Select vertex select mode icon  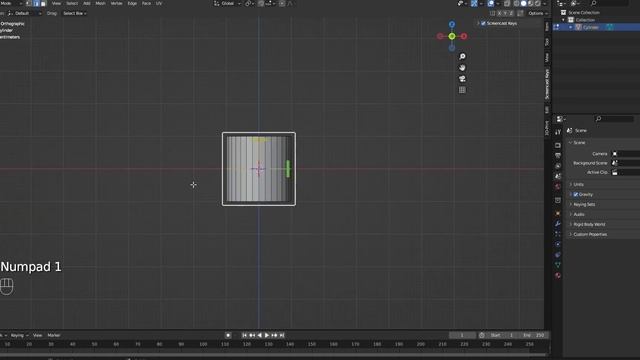coord(29,3)
